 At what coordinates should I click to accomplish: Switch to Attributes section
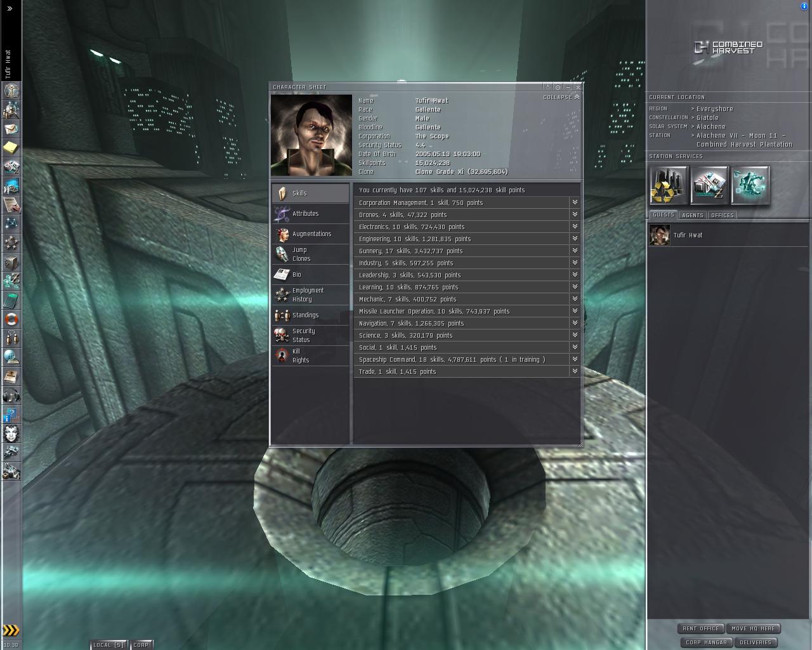click(x=310, y=213)
